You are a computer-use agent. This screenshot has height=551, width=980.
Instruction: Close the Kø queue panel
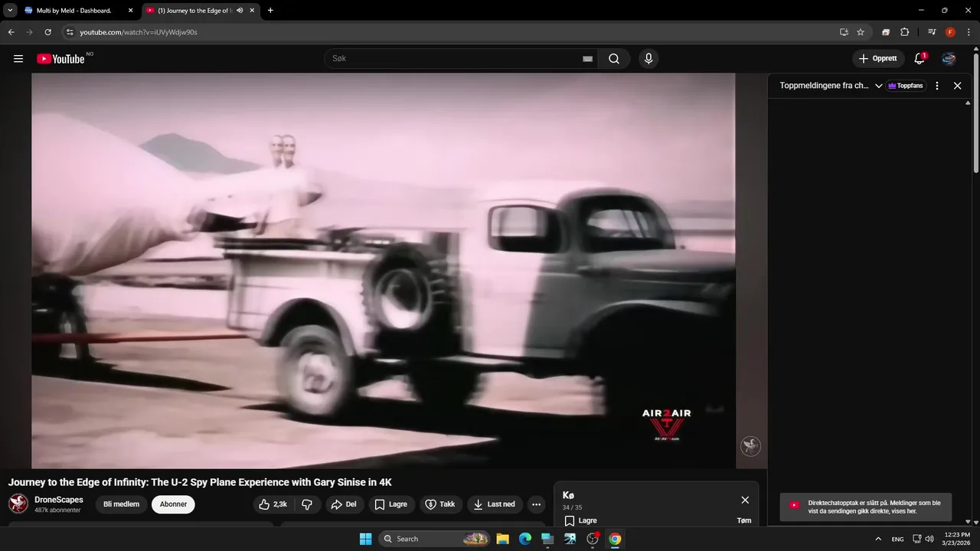(x=745, y=500)
